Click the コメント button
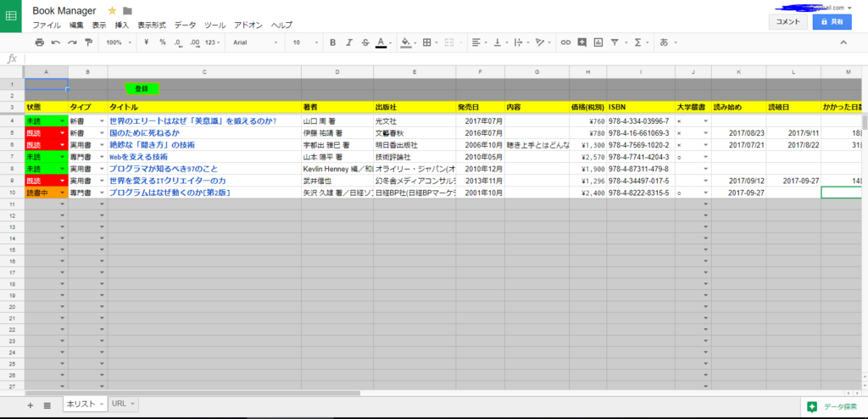 (787, 21)
